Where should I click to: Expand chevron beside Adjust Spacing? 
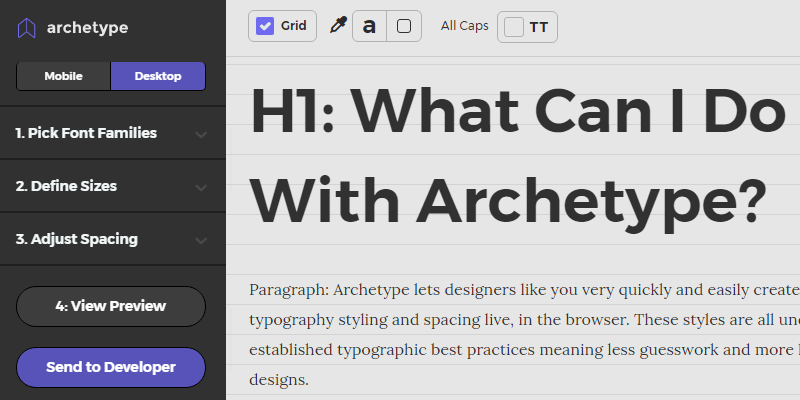pyautogui.click(x=201, y=240)
